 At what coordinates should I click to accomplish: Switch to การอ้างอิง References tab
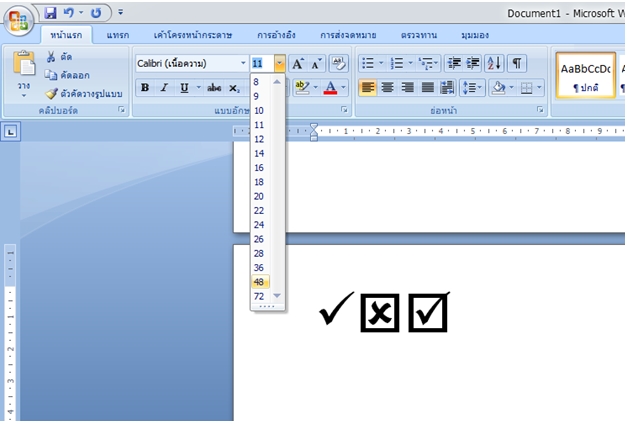(x=276, y=35)
